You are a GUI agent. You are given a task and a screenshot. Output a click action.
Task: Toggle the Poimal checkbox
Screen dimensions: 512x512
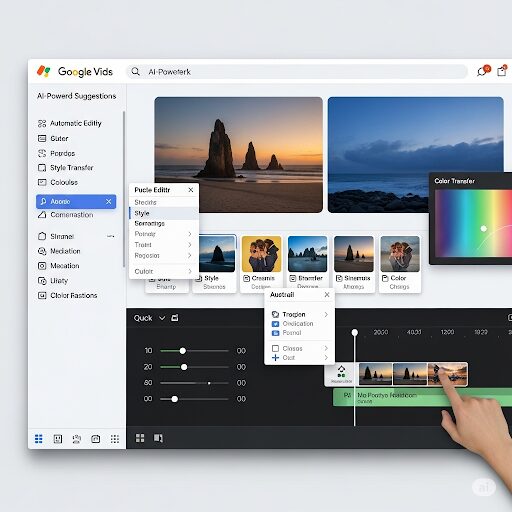point(275,333)
